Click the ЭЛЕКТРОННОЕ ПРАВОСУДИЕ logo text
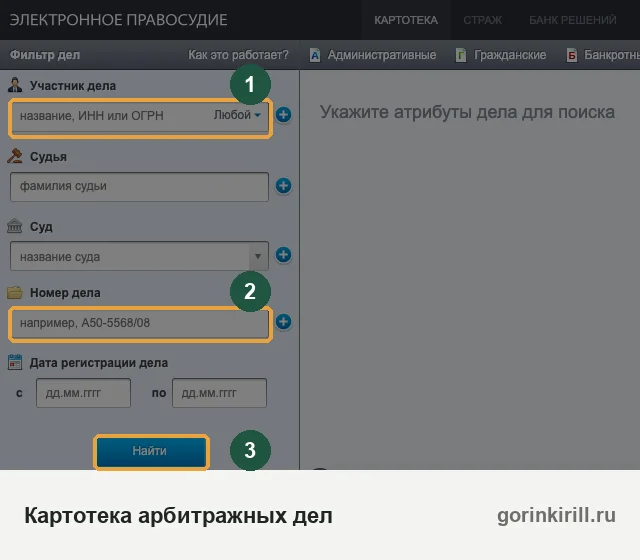Viewport: 640px width, 560px height. [118, 20]
